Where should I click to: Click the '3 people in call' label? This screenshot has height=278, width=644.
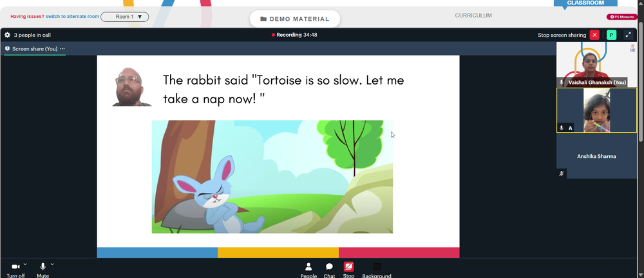pos(32,35)
